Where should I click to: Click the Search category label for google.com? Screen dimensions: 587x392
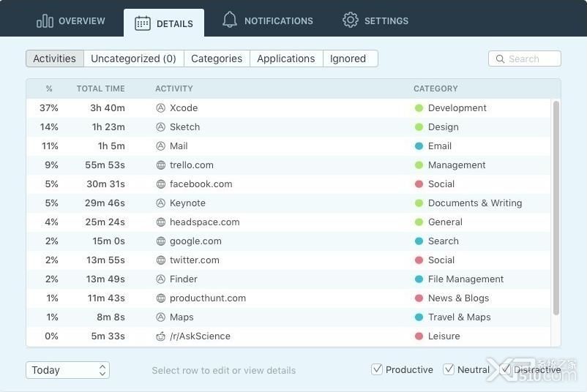point(444,241)
